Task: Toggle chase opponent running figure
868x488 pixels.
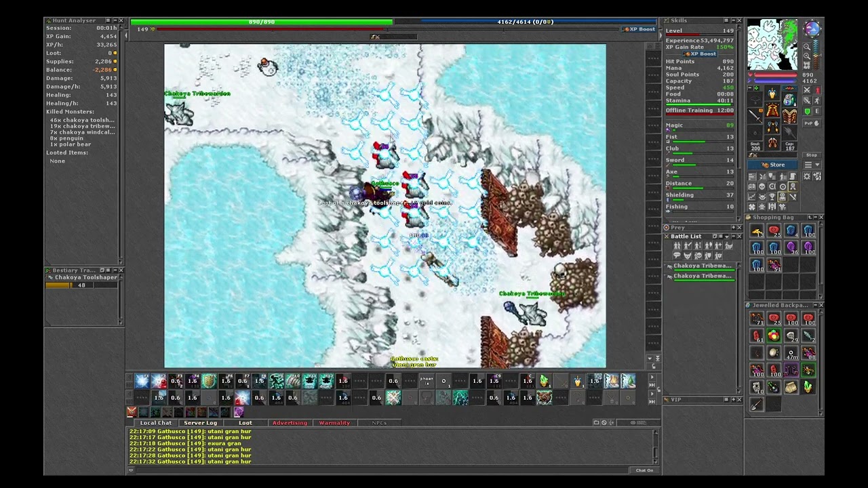Action: pyautogui.click(x=817, y=100)
